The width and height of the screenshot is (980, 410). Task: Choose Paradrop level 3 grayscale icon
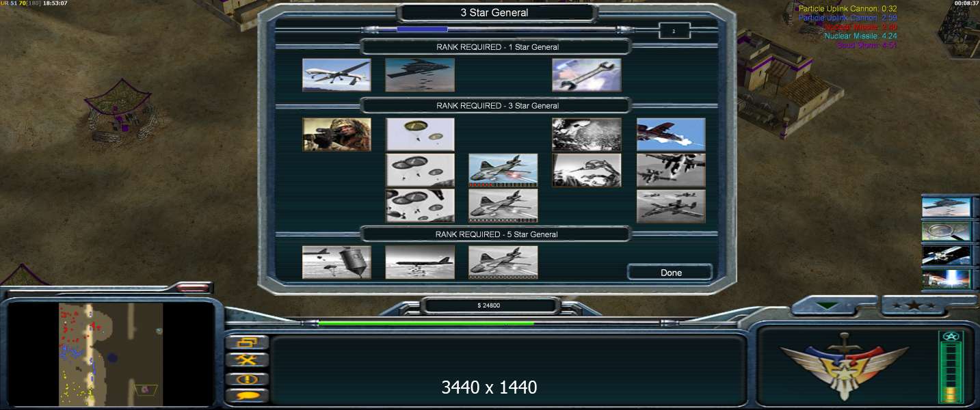tap(420, 206)
